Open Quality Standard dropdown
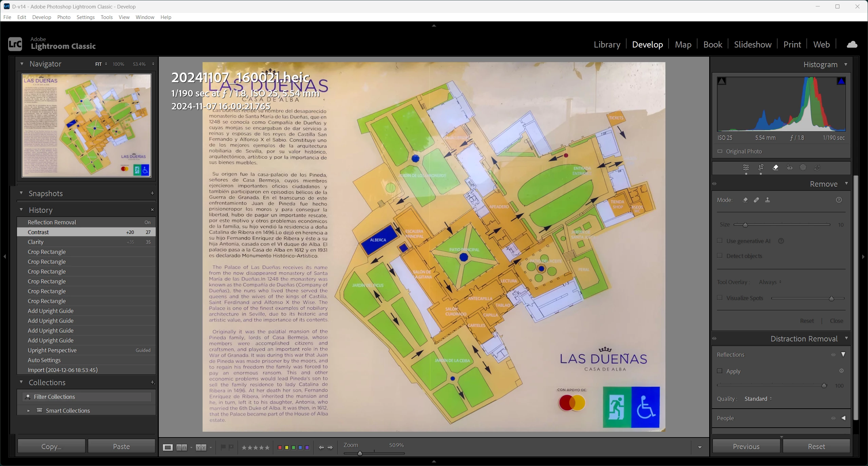 click(758, 399)
